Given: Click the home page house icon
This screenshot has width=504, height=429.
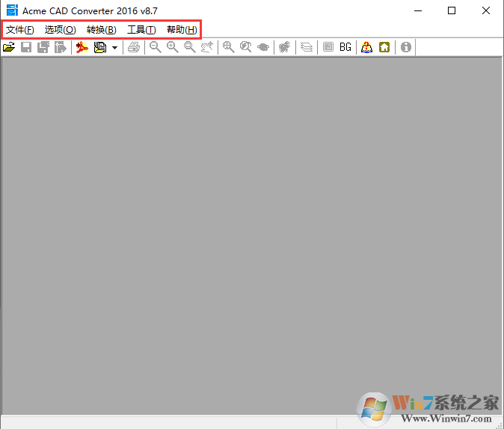Looking at the screenshot, I should click(x=384, y=47).
